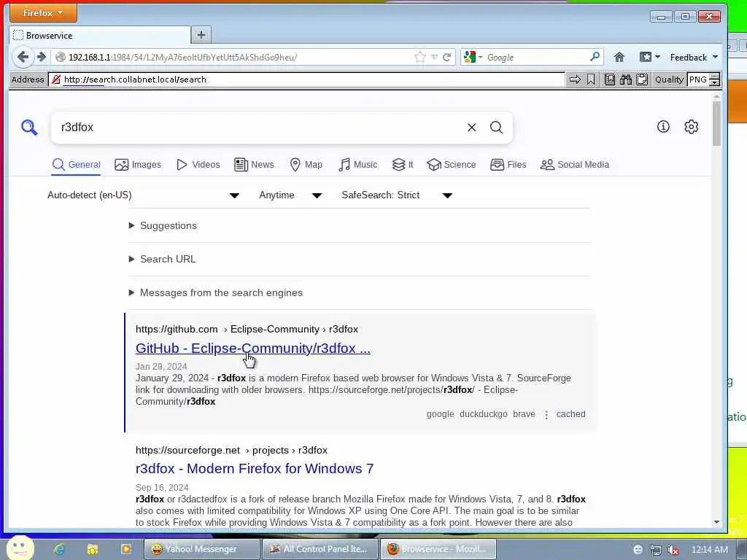The image size is (747, 560).
Task: Open the Browservice bookmarks book icon
Action: [609, 79]
